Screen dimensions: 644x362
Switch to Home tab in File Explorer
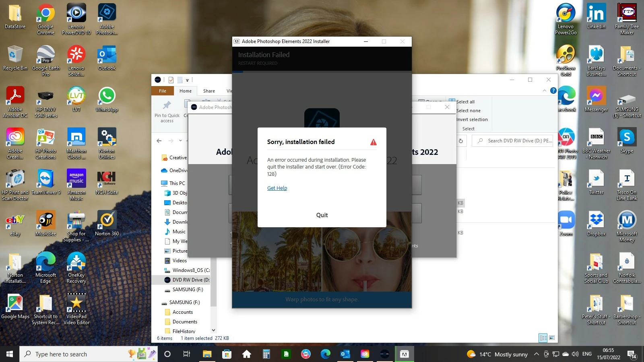point(186,91)
